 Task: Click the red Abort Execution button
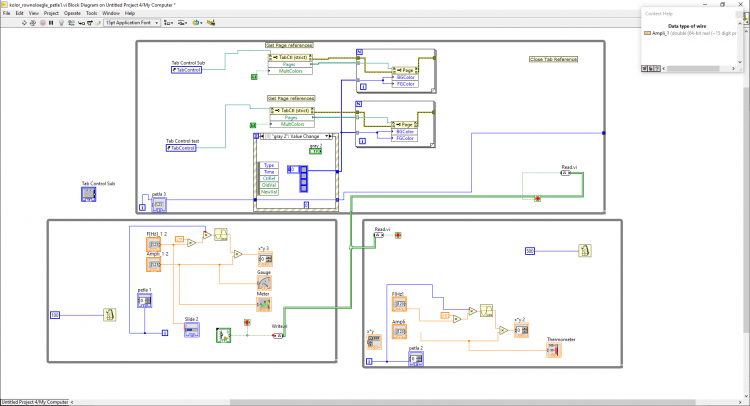click(43, 22)
